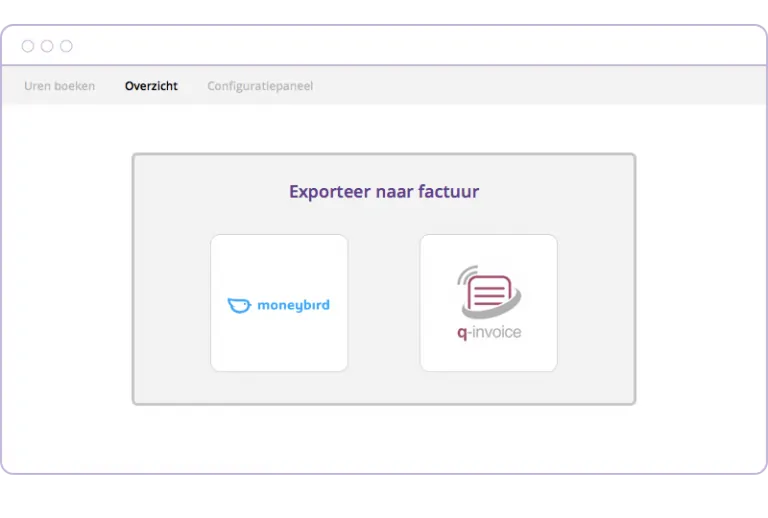This screenshot has height=518, width=768.
Task: Choose the q-invoice export option
Action: pos(489,303)
